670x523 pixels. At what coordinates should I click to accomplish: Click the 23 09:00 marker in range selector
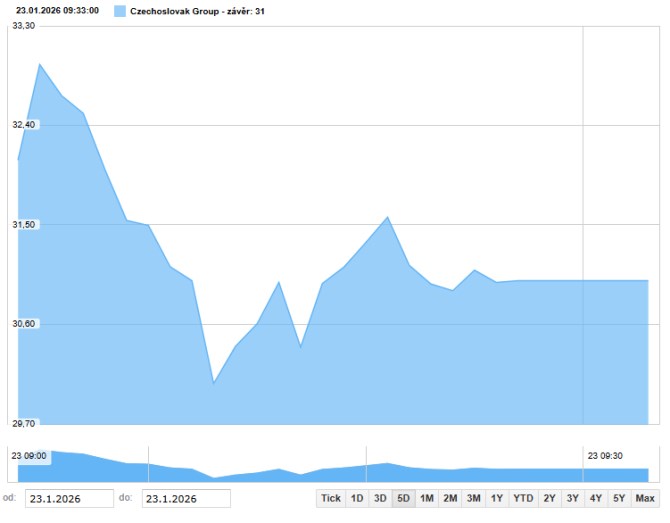(29, 456)
